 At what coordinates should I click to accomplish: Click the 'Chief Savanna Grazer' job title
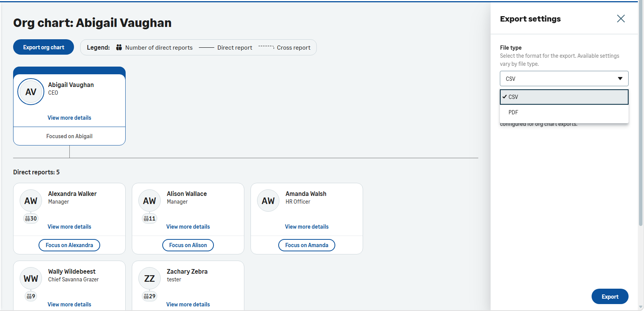click(x=73, y=279)
